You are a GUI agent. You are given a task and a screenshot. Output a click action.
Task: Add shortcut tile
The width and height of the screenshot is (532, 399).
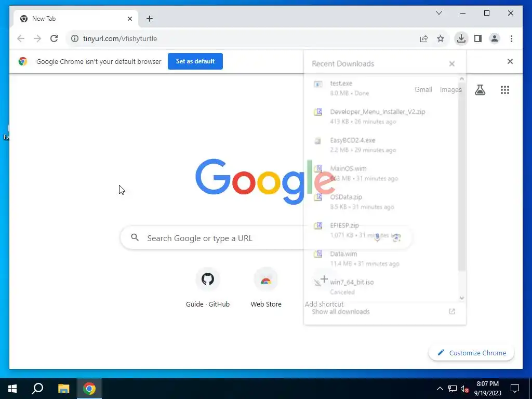pyautogui.click(x=324, y=288)
